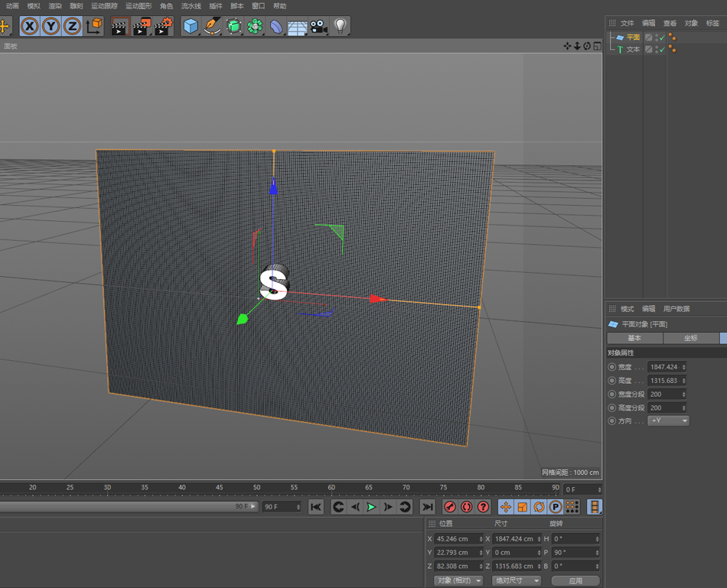Click the 宽度 value stepper arrows
727x588 pixels.
[683, 367]
